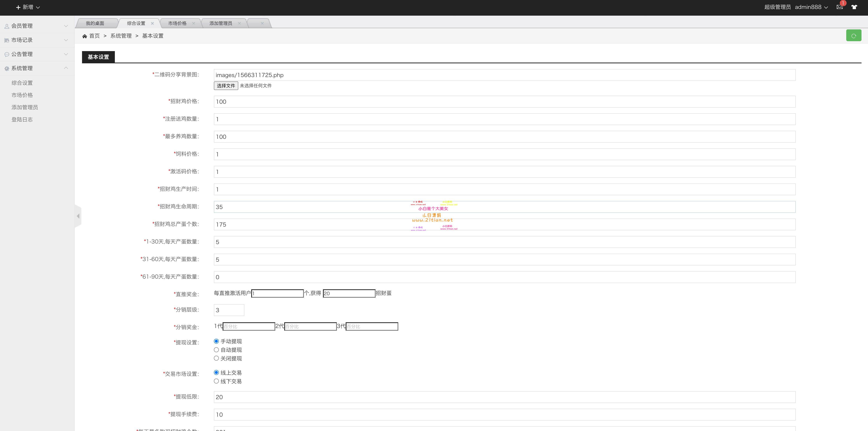Open 登陆日志 in the sidebar submenu
The height and width of the screenshot is (431, 868).
coord(22,120)
